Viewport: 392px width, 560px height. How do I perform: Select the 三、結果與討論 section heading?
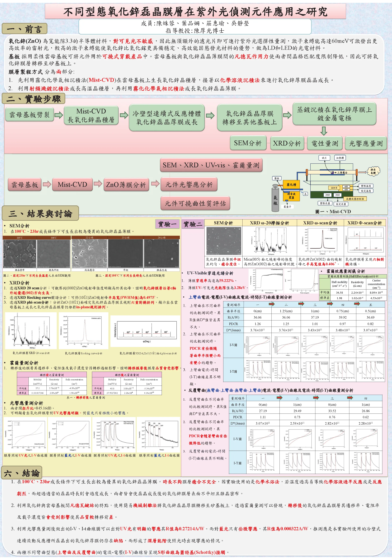point(40,214)
